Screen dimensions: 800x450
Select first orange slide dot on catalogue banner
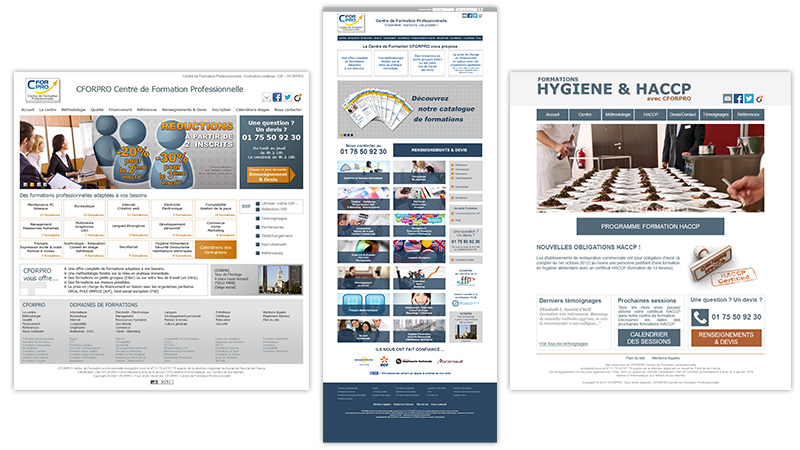[x=341, y=135]
